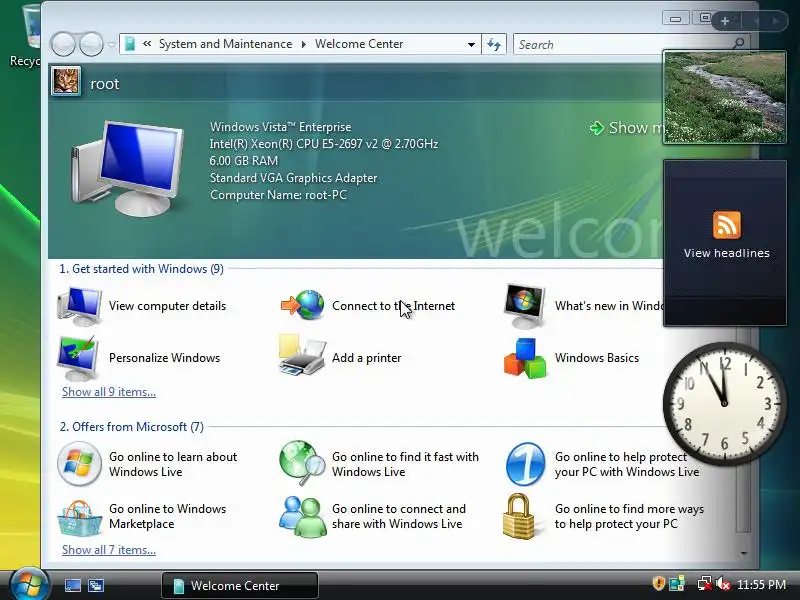This screenshot has height=600, width=800.
Task: Open the Windows Basics cubes icon
Action: click(525, 358)
